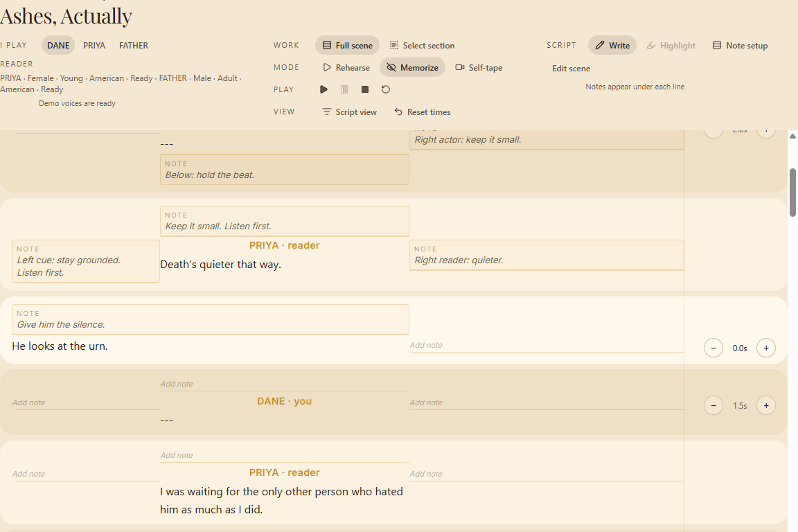Choose FATHER as my role
The width and height of the screenshot is (798, 532).
pyautogui.click(x=133, y=45)
